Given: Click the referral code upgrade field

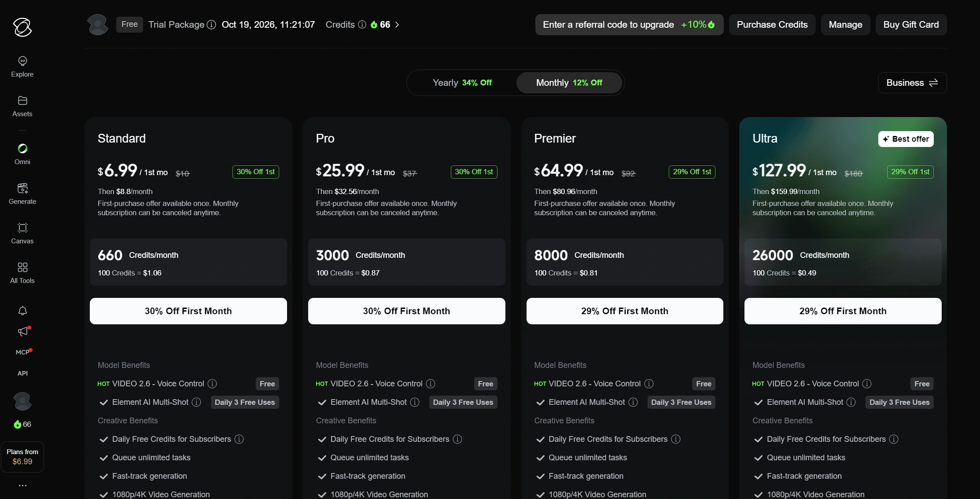Looking at the screenshot, I should (x=629, y=25).
